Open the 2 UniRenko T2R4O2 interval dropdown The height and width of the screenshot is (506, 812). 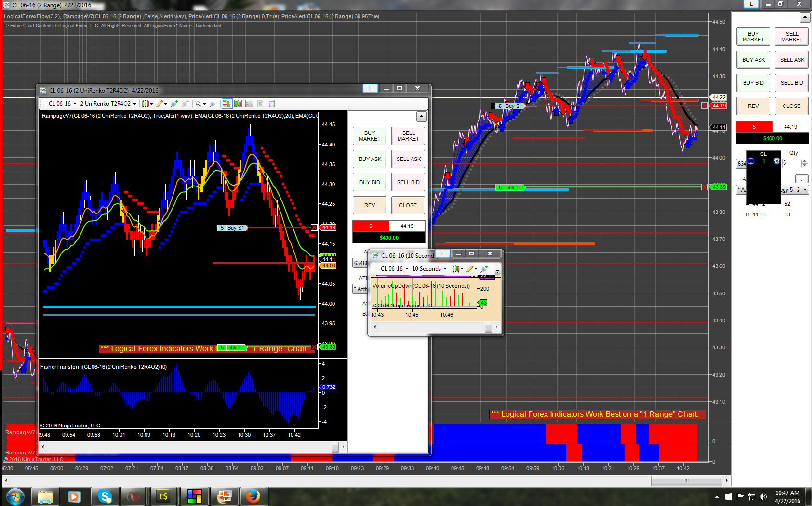(x=108, y=104)
